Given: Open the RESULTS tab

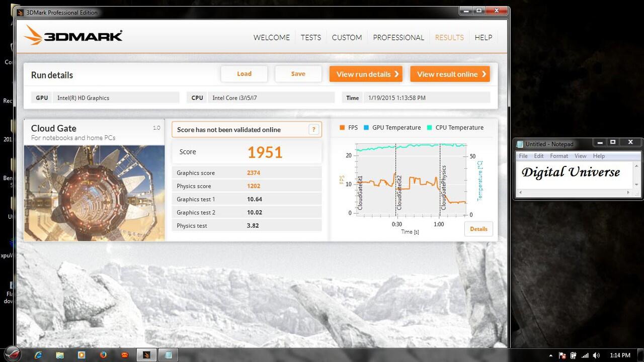Looking at the screenshot, I should pyautogui.click(x=449, y=37).
